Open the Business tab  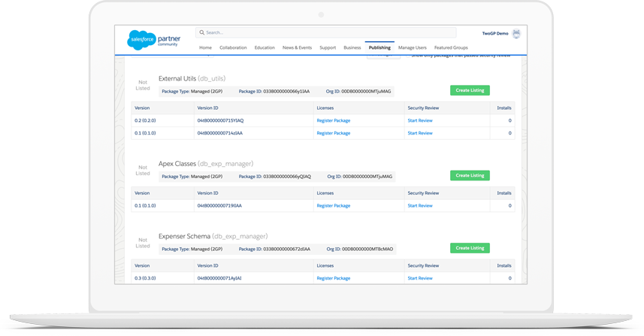tap(352, 47)
